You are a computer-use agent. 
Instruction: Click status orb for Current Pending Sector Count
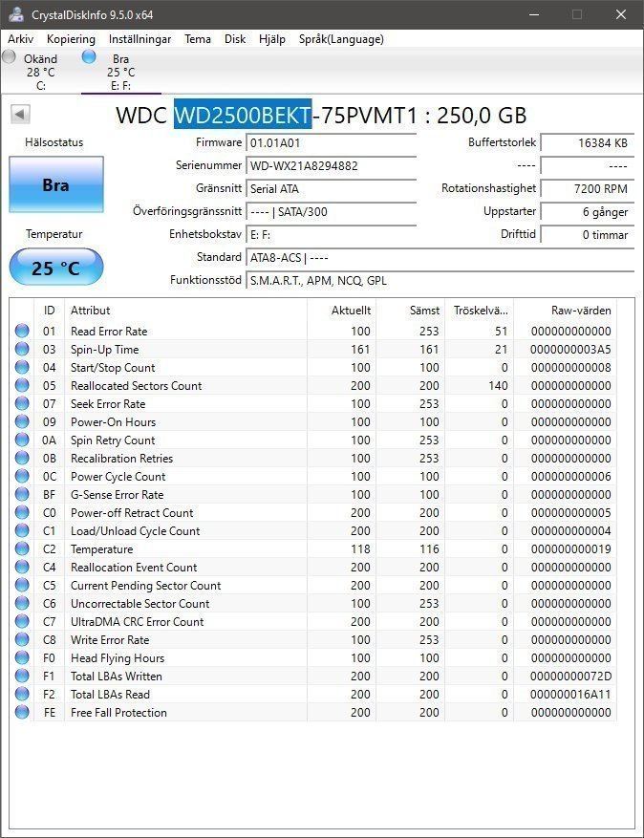[x=22, y=585]
